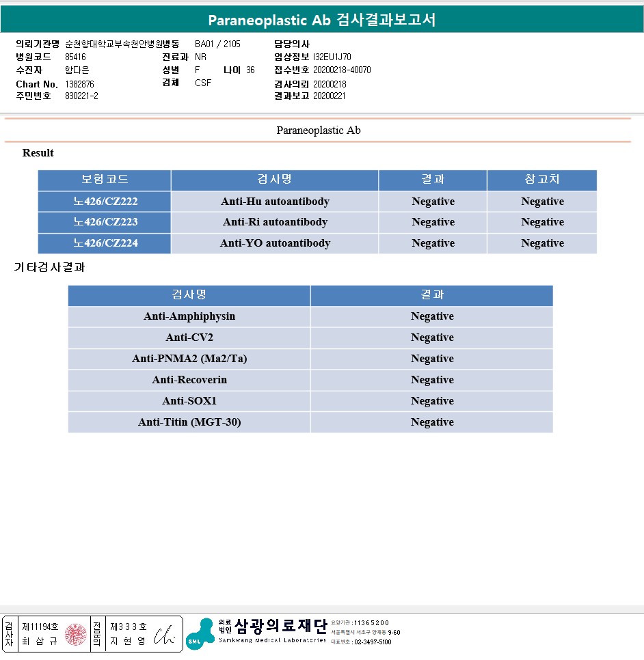Click the red seal stamp in footer
The height and width of the screenshot is (660, 644).
click(76, 634)
